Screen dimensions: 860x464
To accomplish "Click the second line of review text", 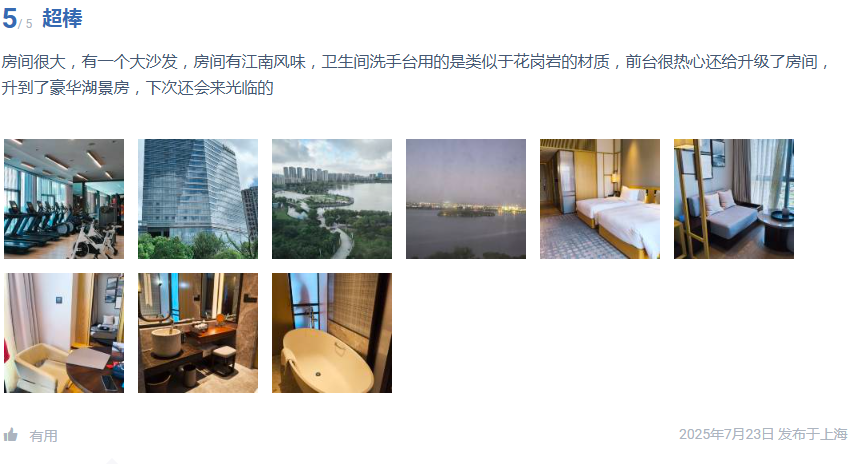I will click(x=137, y=88).
